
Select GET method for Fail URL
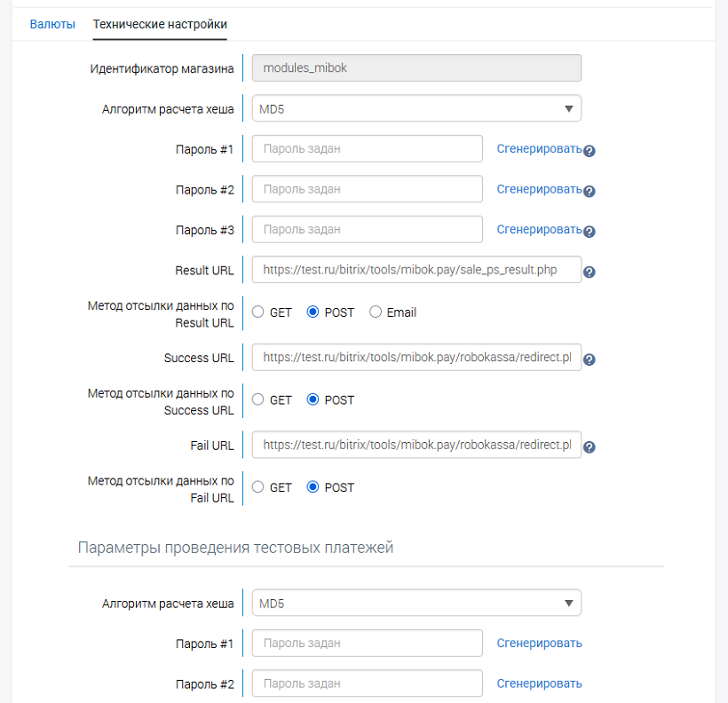[257, 486]
